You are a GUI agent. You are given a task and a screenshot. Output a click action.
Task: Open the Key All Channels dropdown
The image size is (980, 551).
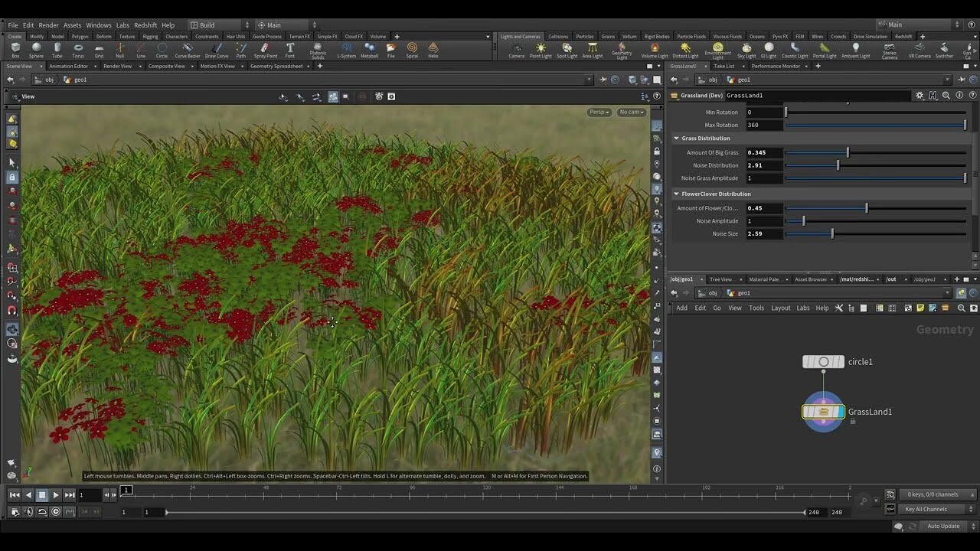click(936, 509)
